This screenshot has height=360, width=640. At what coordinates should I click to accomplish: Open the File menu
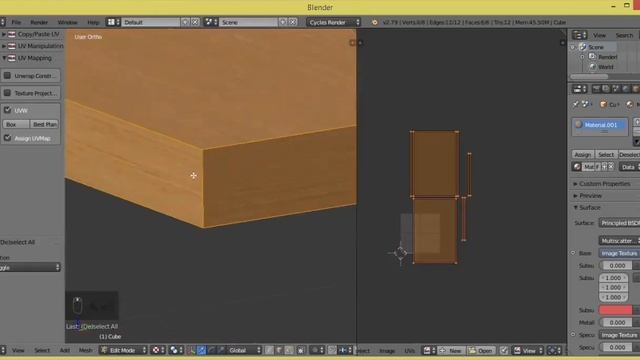(16, 22)
